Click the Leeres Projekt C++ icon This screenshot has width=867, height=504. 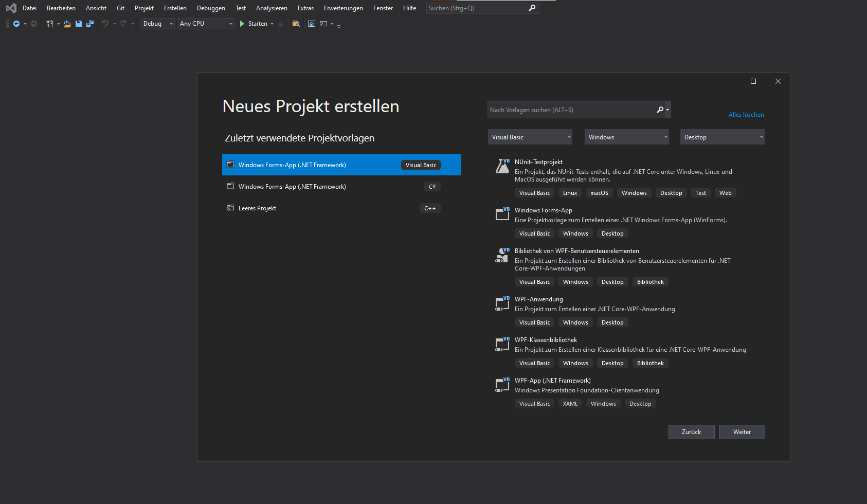pyautogui.click(x=230, y=208)
